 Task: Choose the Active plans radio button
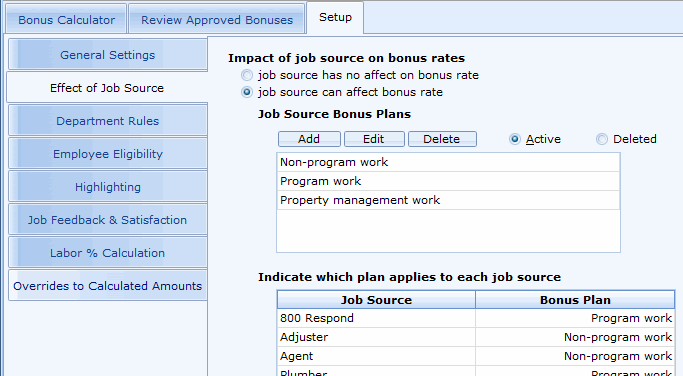point(515,139)
